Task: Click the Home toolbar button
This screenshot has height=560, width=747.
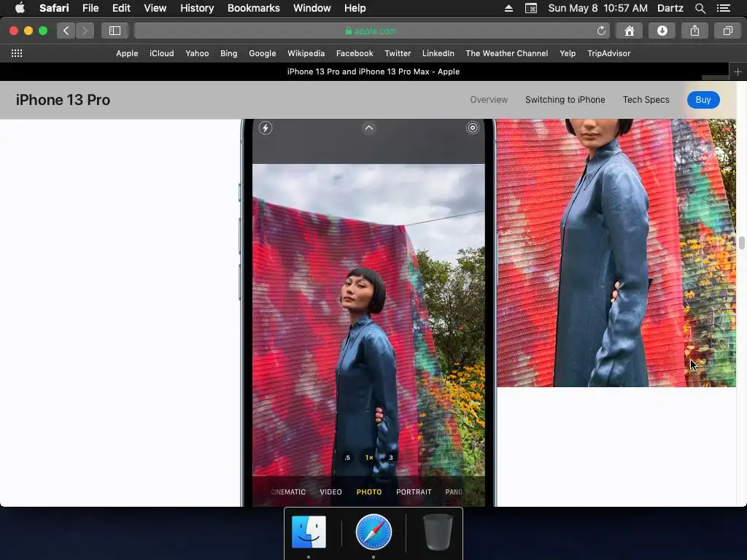Action: coord(630,31)
